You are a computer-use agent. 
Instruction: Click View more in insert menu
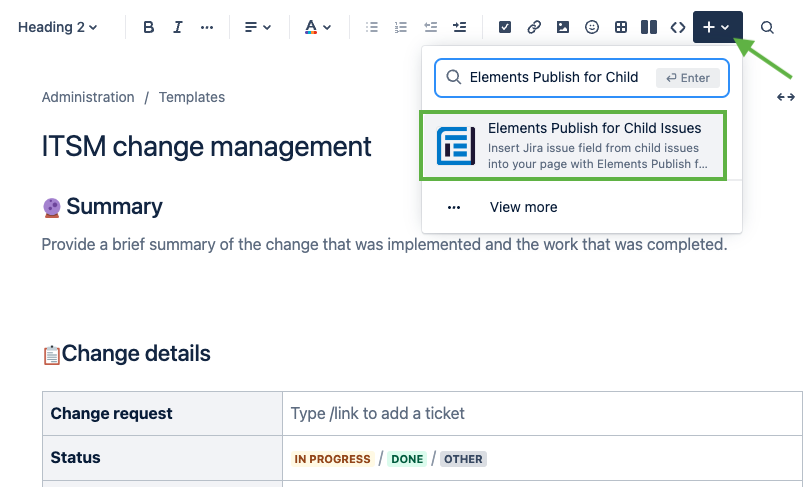(x=523, y=207)
